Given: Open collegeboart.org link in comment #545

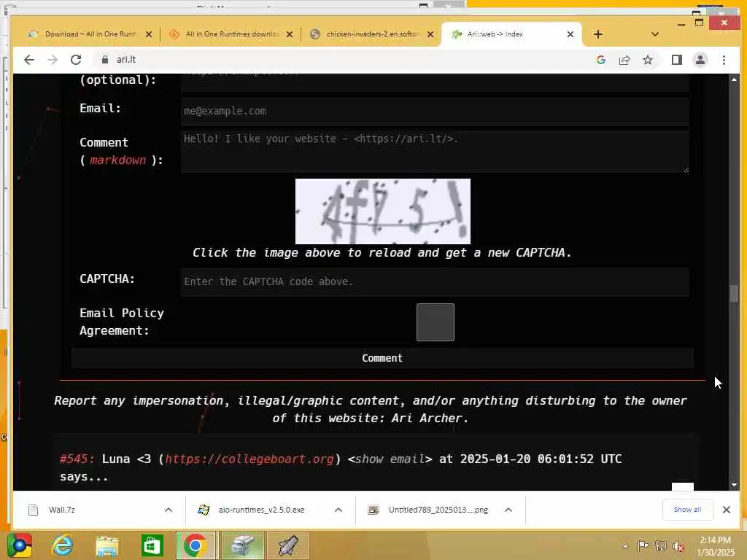Looking at the screenshot, I should coord(249,459).
